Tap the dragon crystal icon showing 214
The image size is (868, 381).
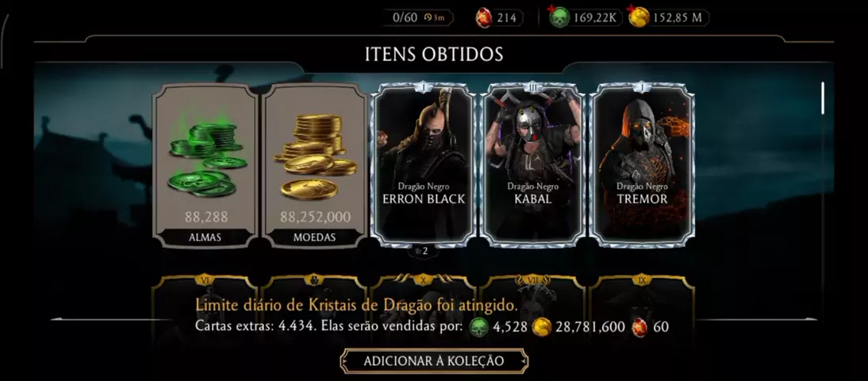click(x=484, y=17)
